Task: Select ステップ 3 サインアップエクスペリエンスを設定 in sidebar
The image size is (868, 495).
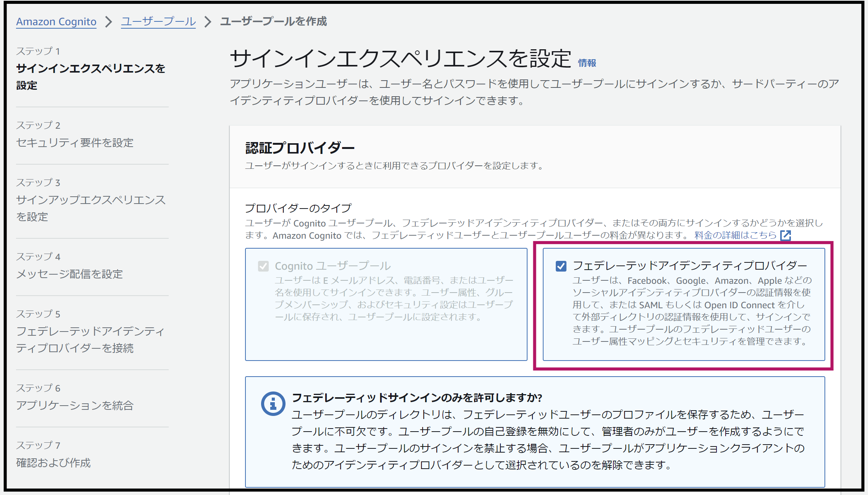Action: coord(91,200)
